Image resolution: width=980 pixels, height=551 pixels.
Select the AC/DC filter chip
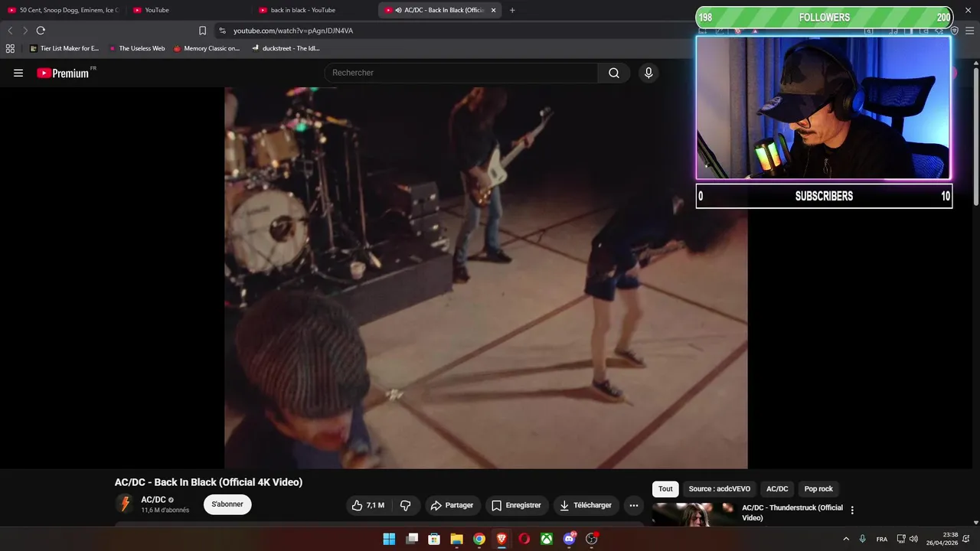point(777,489)
